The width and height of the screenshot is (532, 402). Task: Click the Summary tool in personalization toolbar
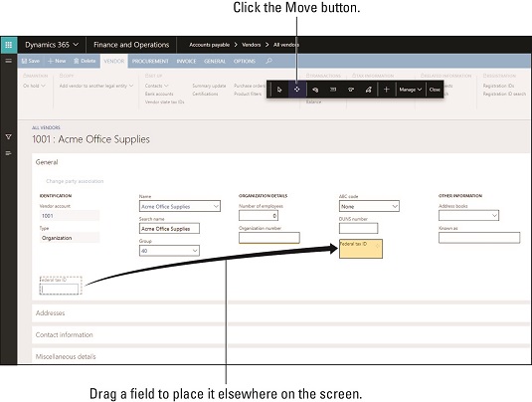[333, 90]
